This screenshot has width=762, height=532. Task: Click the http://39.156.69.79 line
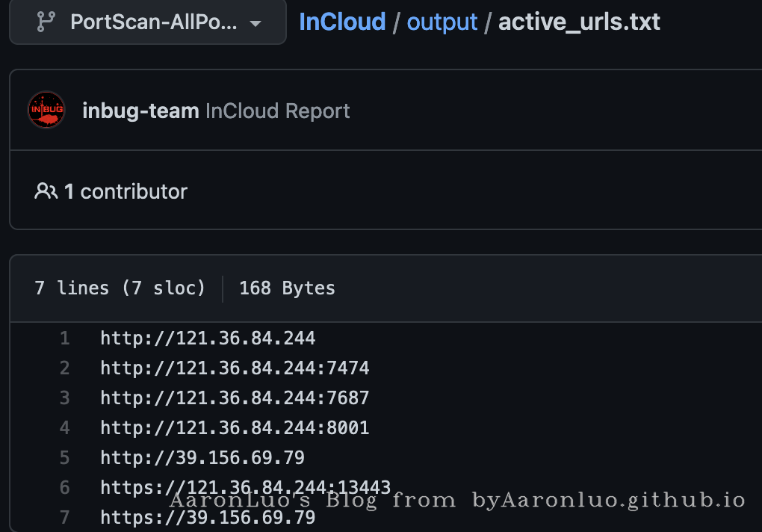(202, 458)
